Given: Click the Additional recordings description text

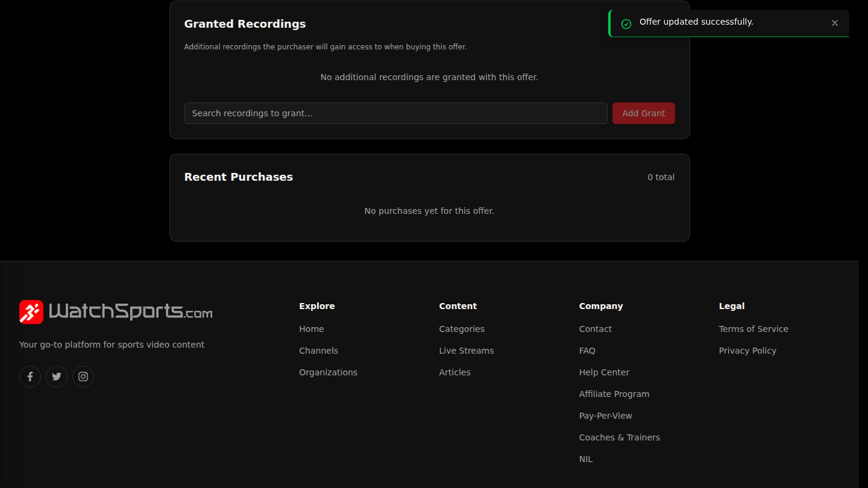Looking at the screenshot, I should pos(325,47).
